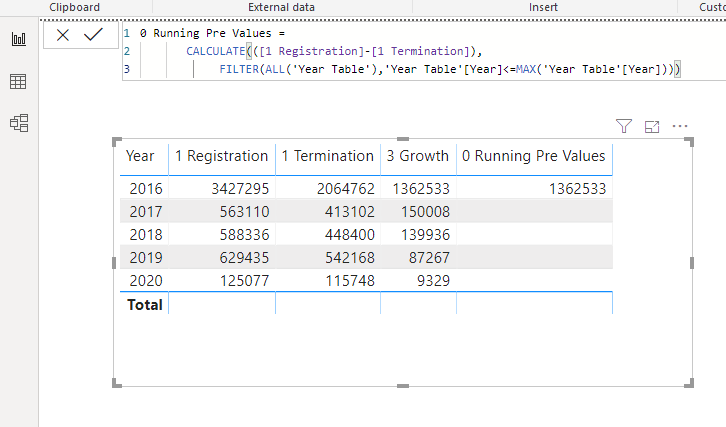Image resolution: width=726 pixels, height=427 pixels.
Task: Click termination value 2064762
Action: [x=346, y=188]
